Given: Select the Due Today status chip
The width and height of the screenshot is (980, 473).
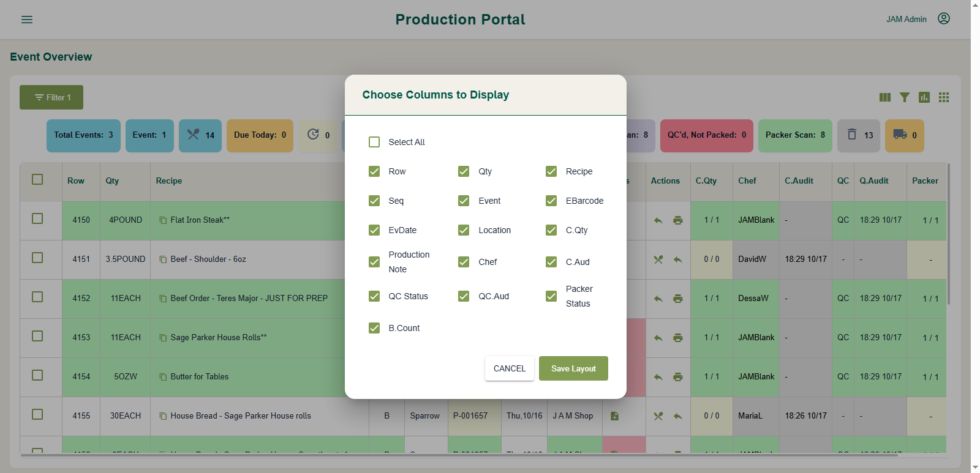Looking at the screenshot, I should click(260, 135).
